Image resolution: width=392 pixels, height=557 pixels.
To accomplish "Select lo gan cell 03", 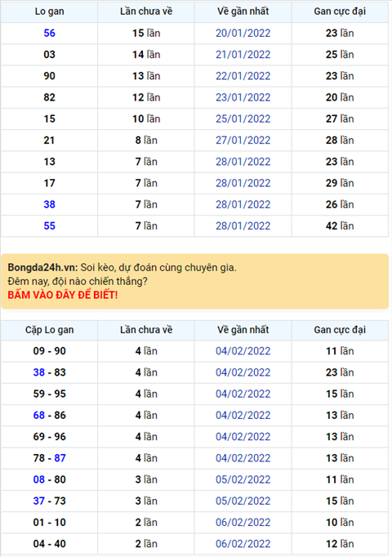I will pyautogui.click(x=49, y=55).
